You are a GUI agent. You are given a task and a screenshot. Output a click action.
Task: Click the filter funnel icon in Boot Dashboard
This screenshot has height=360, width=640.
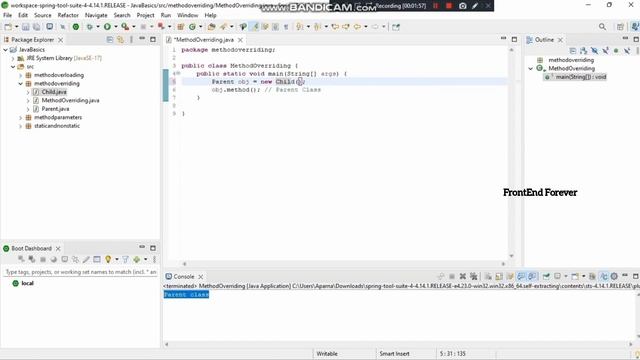(125, 259)
